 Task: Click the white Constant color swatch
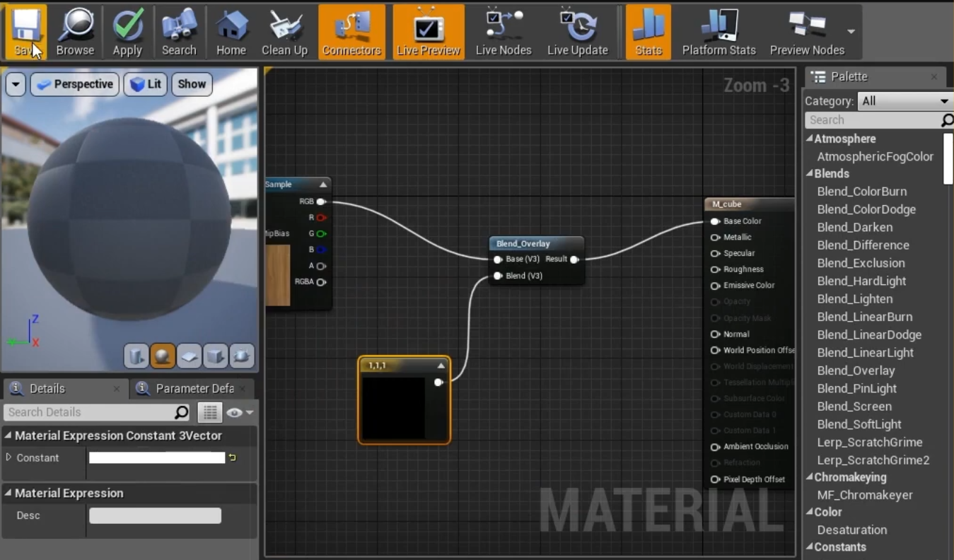(x=156, y=457)
